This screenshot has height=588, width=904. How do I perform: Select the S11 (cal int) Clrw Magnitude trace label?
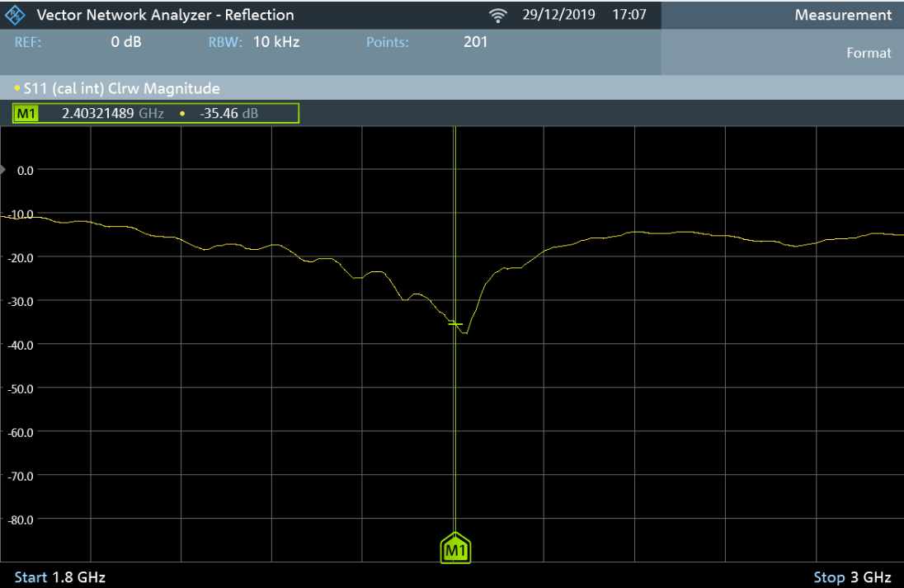point(121,89)
